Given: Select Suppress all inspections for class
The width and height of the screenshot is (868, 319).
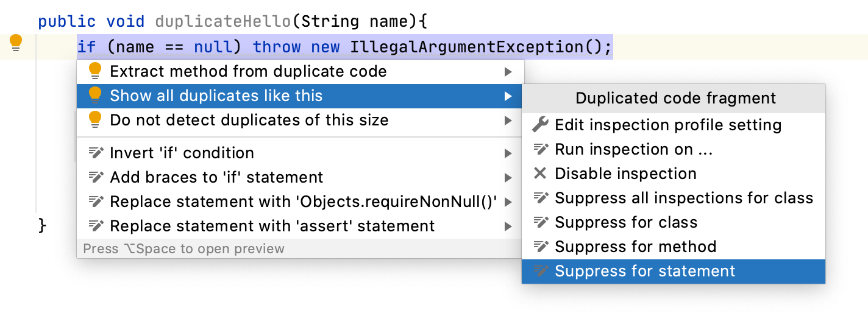Looking at the screenshot, I should (x=683, y=198).
